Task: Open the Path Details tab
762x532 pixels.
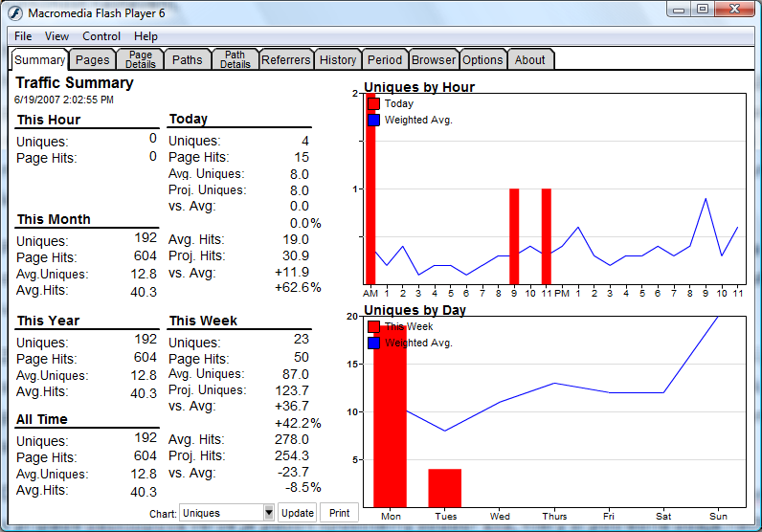Action: [x=235, y=59]
